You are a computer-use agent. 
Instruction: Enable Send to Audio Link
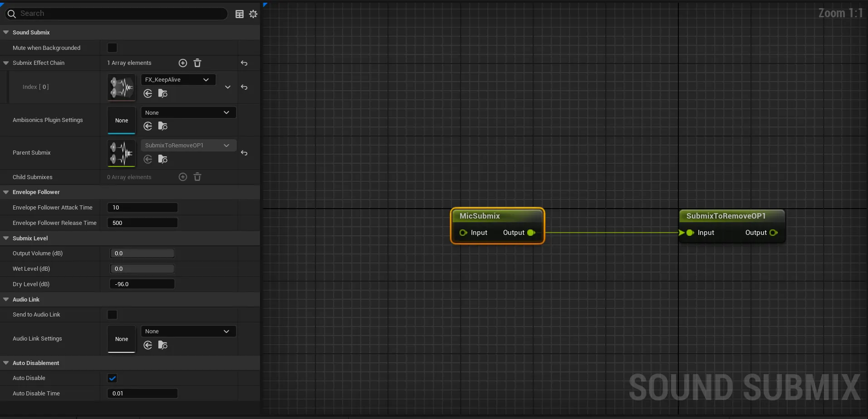112,314
